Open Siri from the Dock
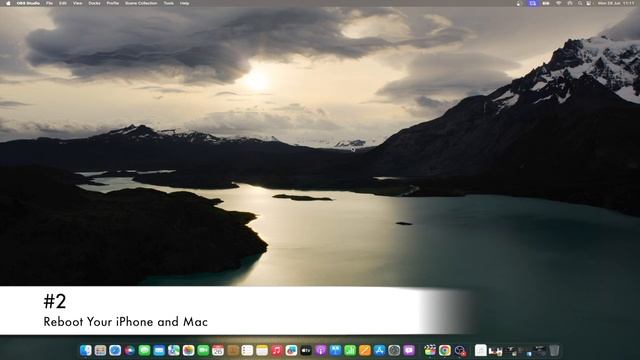The image size is (640, 360). (130, 350)
